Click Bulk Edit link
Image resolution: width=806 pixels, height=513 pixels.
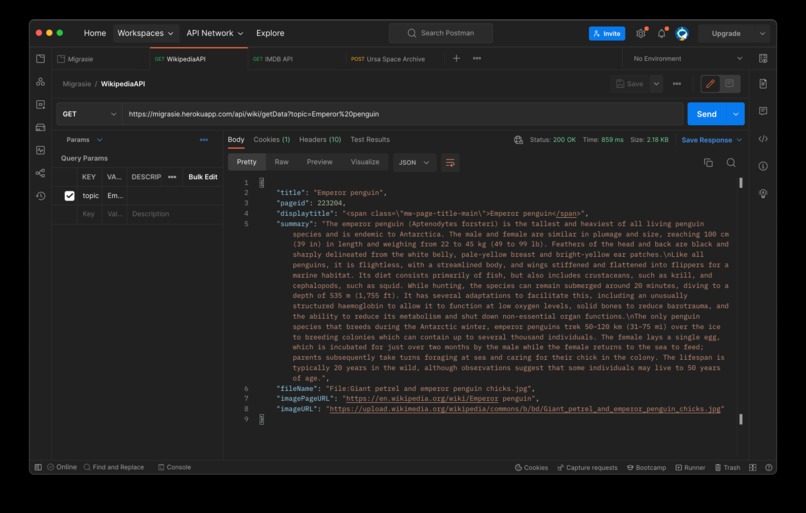[203, 177]
